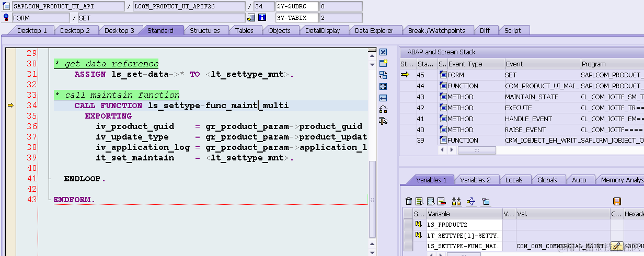
Task: Click the Event Type column header in stack
Action: point(476,64)
